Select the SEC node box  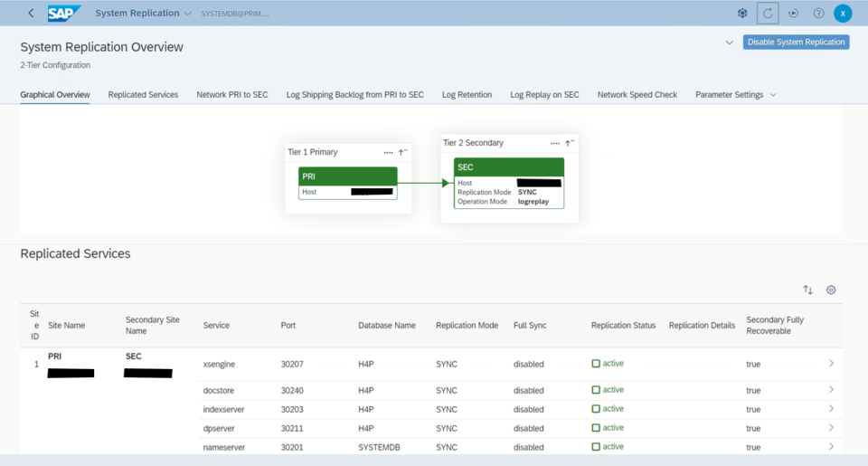coord(509,184)
